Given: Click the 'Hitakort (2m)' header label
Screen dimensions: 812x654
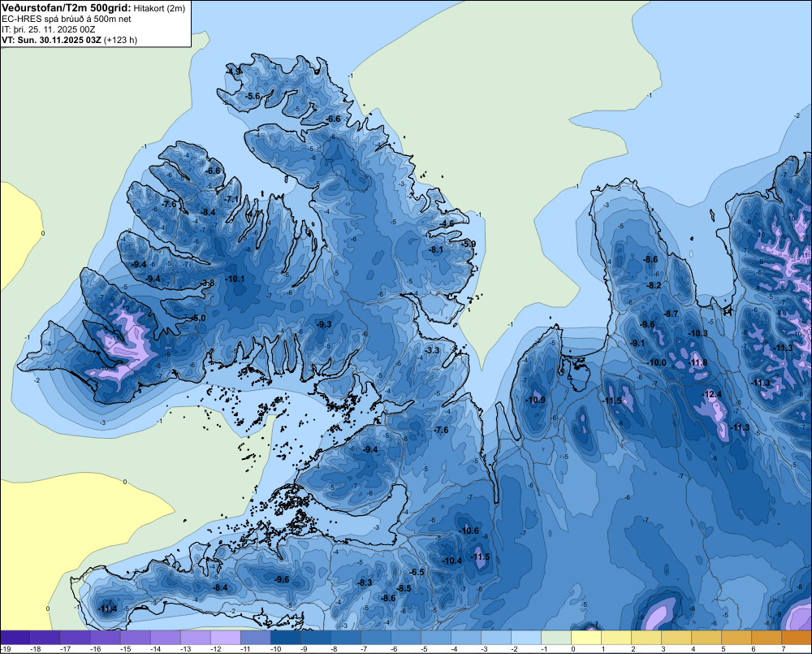Looking at the screenshot, I should (x=159, y=8).
